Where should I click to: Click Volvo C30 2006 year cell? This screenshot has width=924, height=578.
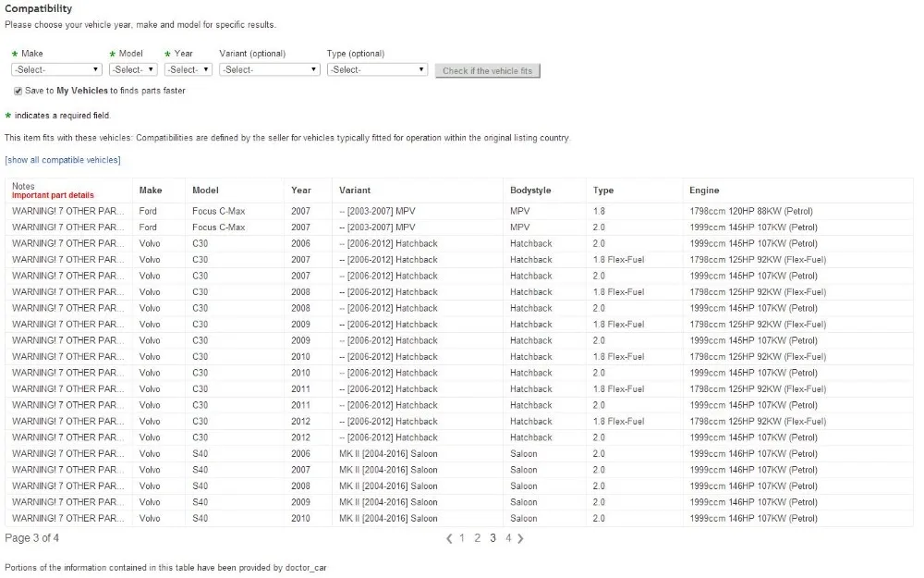pyautogui.click(x=300, y=243)
